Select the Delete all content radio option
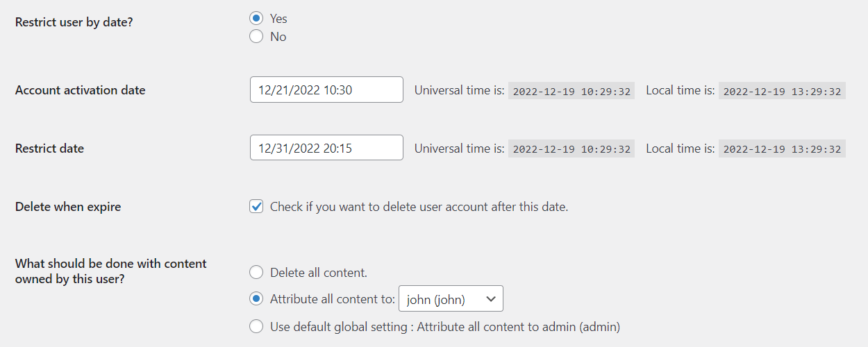The width and height of the screenshot is (868, 347). pyautogui.click(x=256, y=272)
